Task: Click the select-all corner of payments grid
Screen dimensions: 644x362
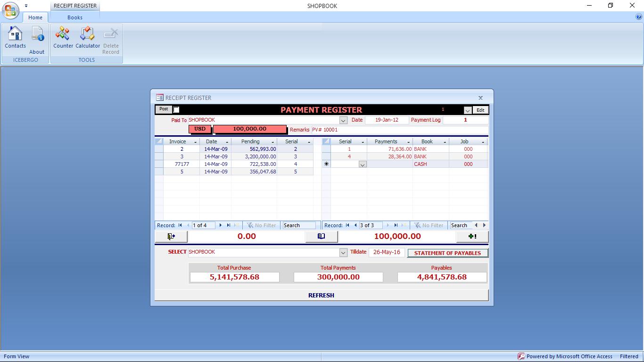Action: coord(326,141)
